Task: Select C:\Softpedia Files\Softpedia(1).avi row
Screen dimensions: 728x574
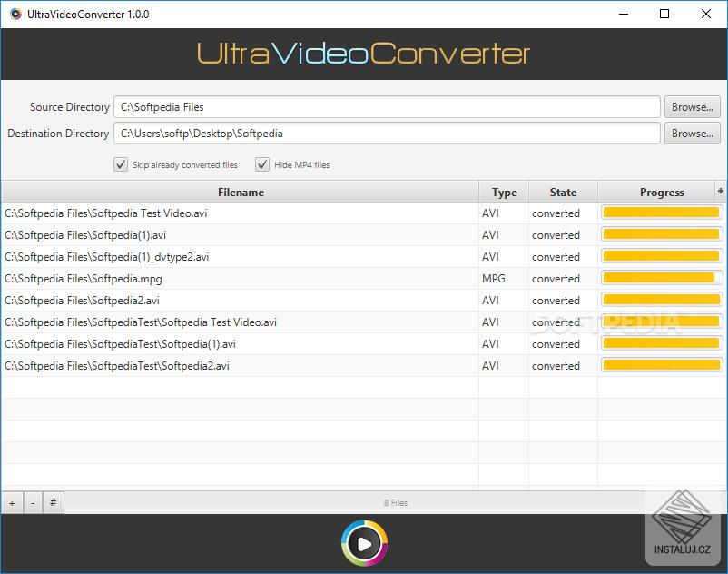Action: click(x=363, y=235)
